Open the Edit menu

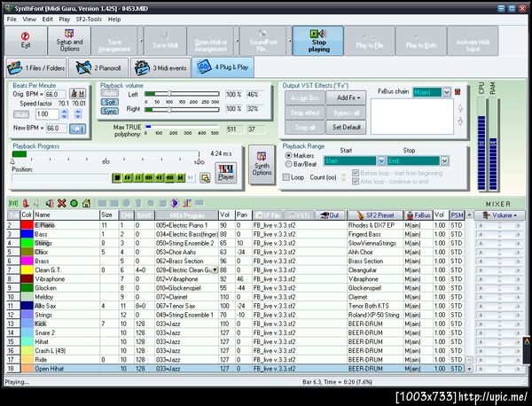click(48, 20)
